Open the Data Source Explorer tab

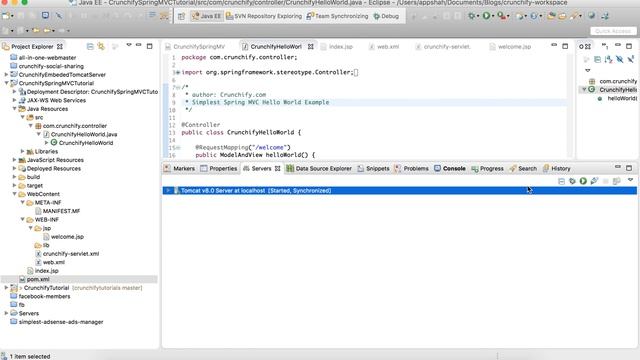pyautogui.click(x=319, y=169)
